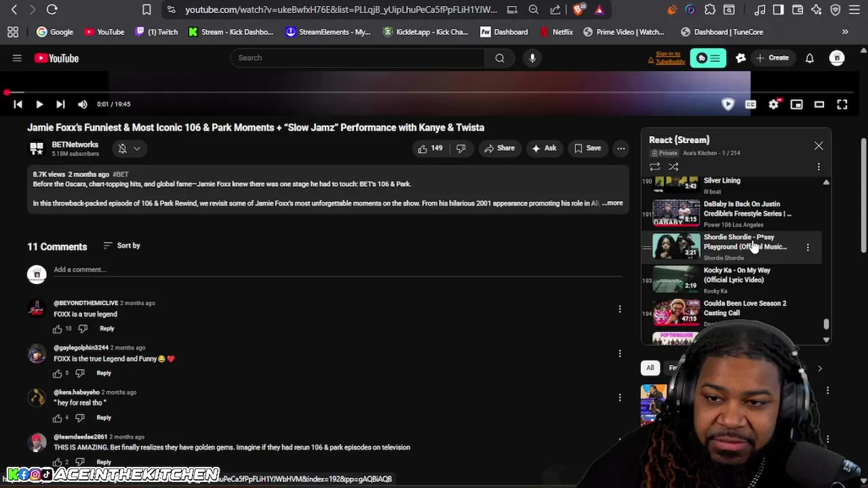868x488 pixels.
Task: Save video to playlist
Action: coord(587,148)
